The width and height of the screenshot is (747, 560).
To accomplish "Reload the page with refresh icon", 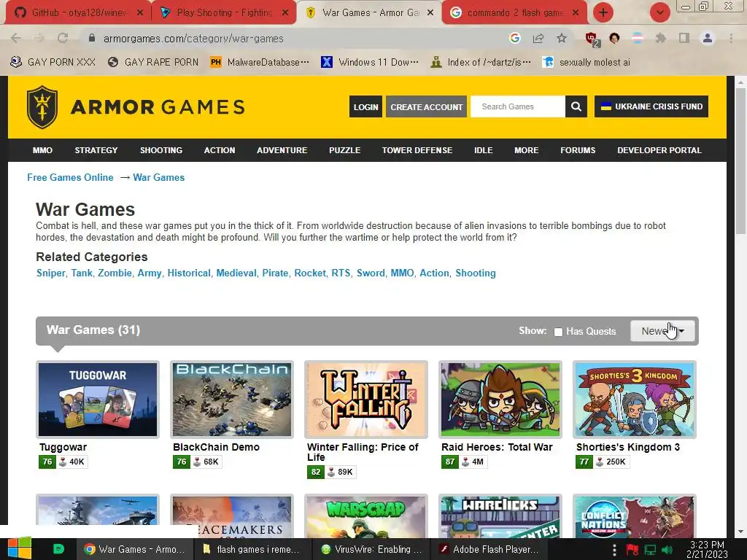I will tap(63, 38).
